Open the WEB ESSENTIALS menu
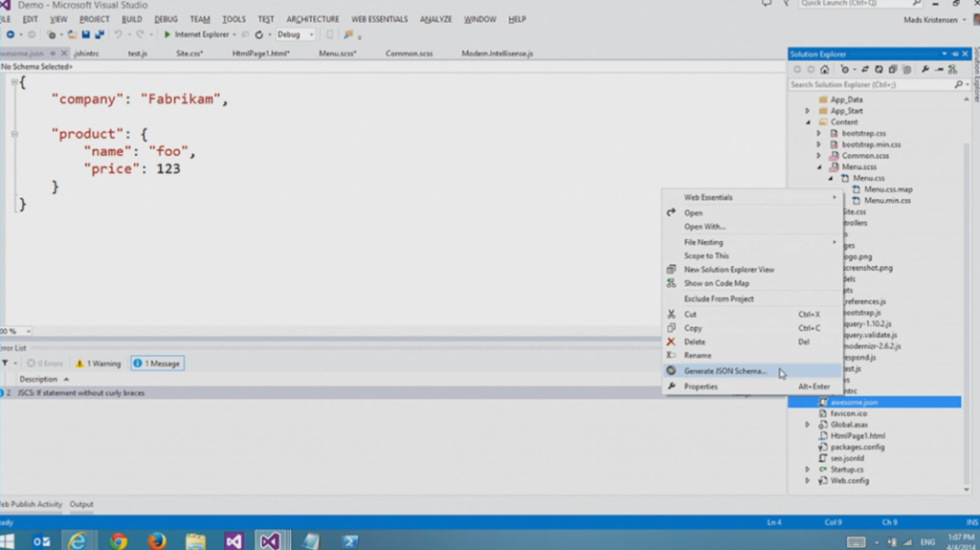The height and width of the screenshot is (550, 980). pyautogui.click(x=379, y=19)
